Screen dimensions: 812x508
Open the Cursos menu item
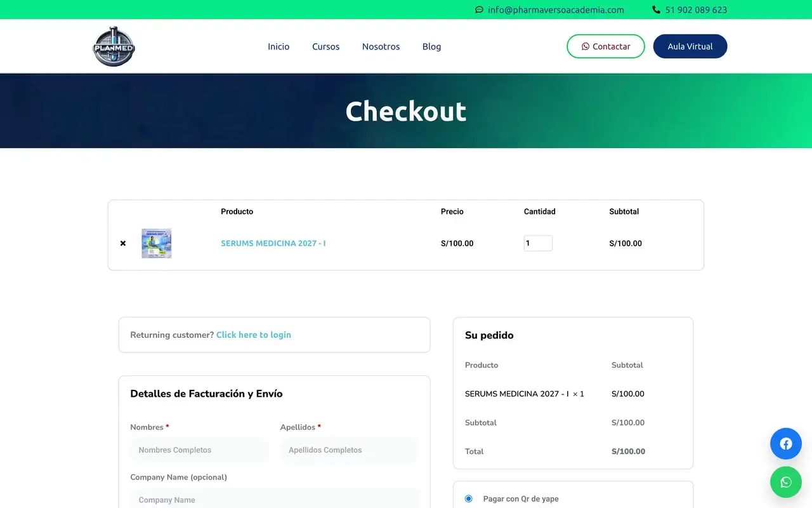[325, 46]
